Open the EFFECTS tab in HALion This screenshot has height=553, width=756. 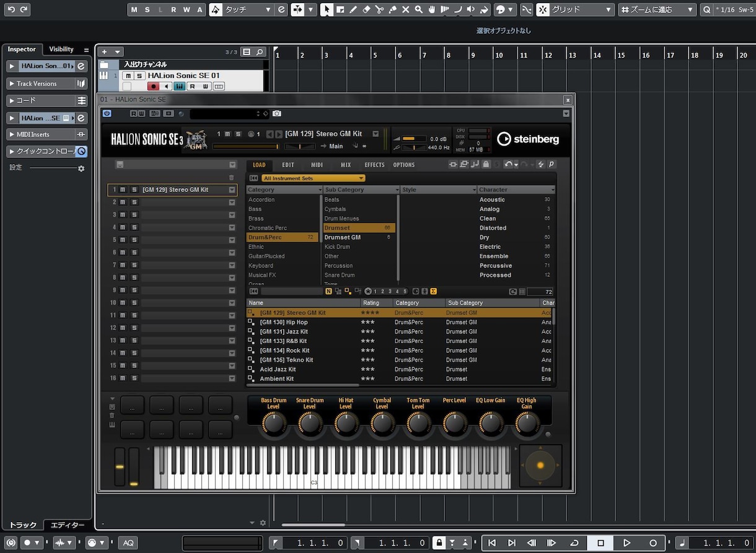pyautogui.click(x=375, y=165)
